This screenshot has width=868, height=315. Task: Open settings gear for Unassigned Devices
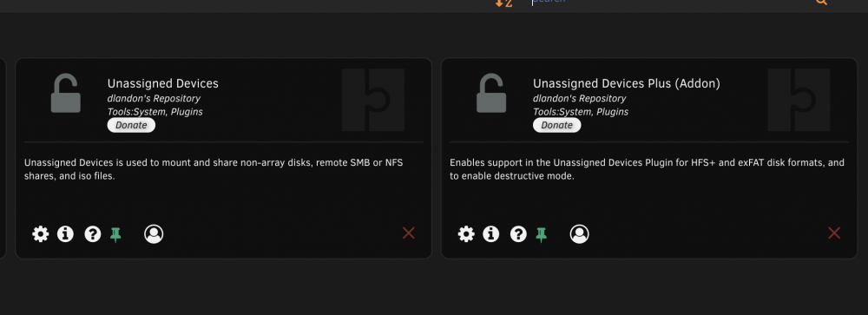click(41, 234)
